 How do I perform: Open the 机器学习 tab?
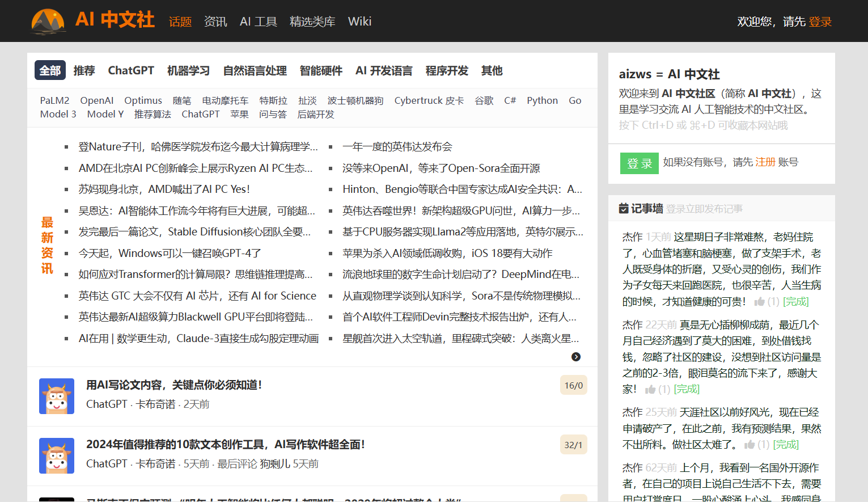coord(188,70)
